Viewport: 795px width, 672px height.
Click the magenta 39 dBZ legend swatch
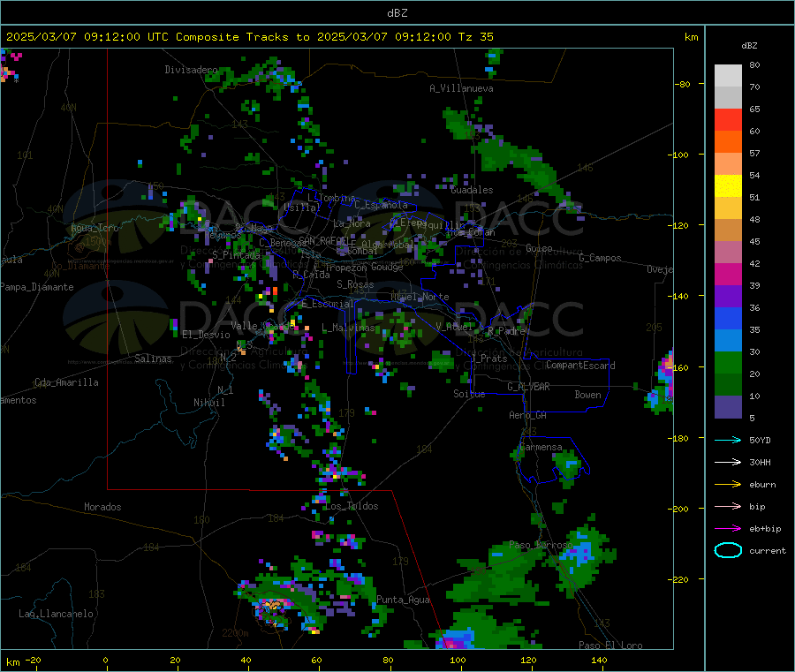coord(728,274)
